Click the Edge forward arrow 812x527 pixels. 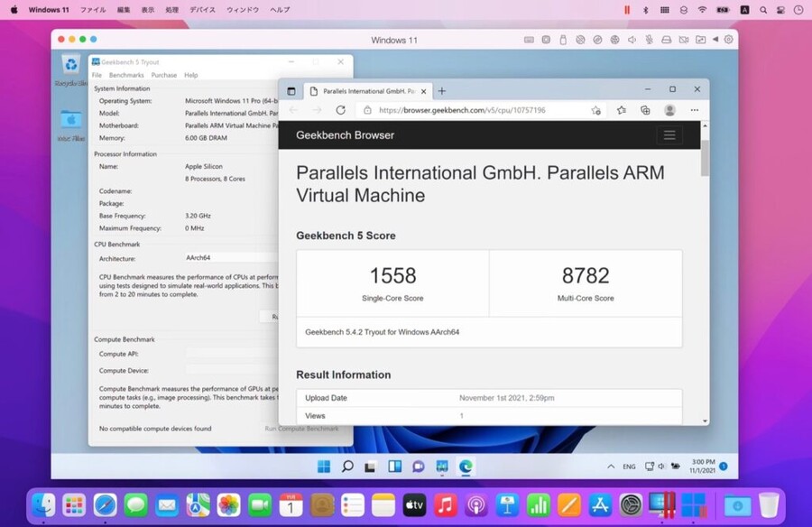click(x=317, y=110)
